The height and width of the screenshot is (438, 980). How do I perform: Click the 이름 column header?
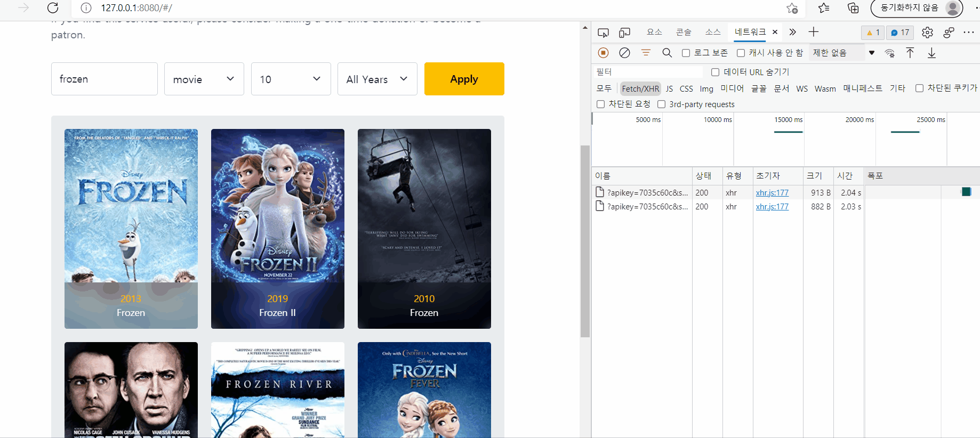(x=642, y=176)
